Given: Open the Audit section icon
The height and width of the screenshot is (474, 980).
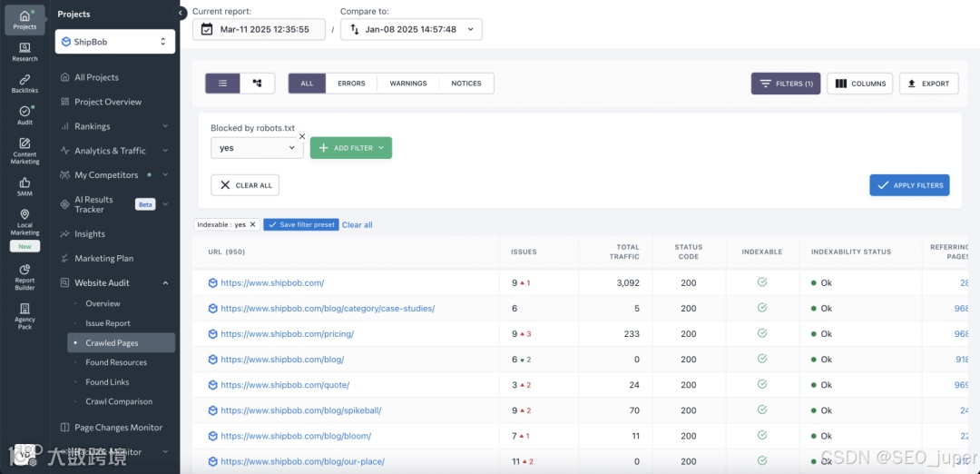Looking at the screenshot, I should click(24, 115).
